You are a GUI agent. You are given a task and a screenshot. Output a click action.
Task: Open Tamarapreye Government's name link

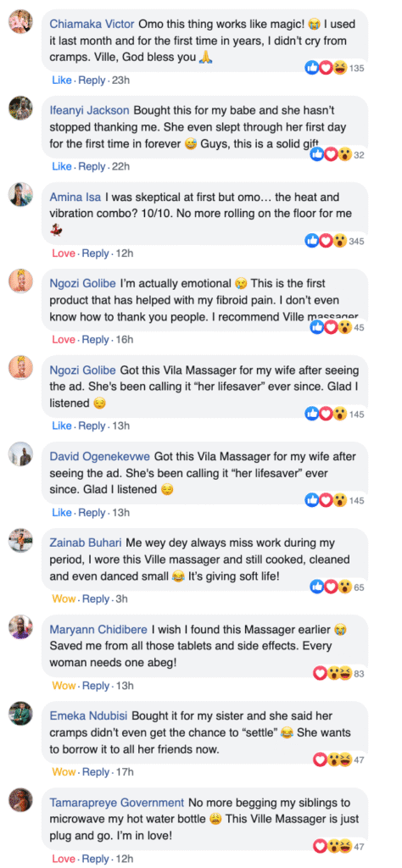coord(116,803)
